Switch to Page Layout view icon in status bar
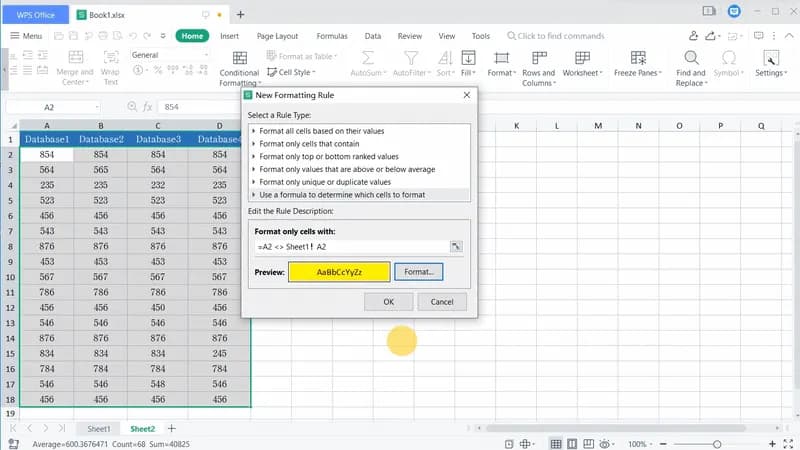 tap(572, 444)
